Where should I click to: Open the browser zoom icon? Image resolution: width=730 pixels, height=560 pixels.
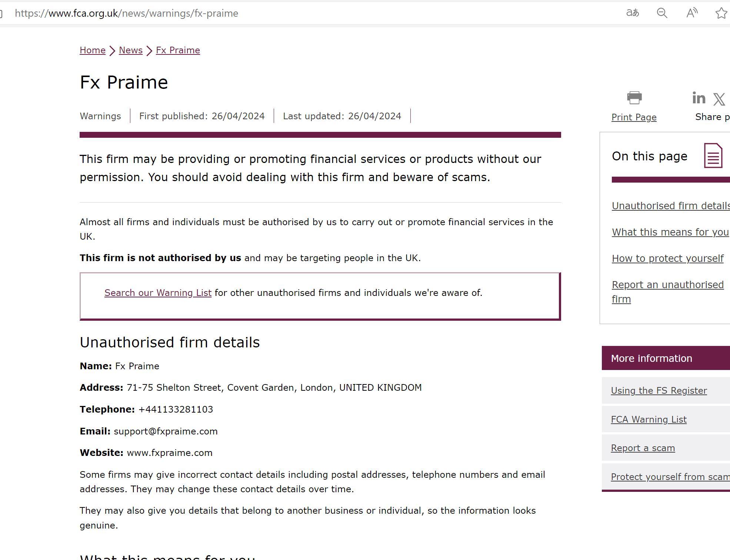coord(662,13)
